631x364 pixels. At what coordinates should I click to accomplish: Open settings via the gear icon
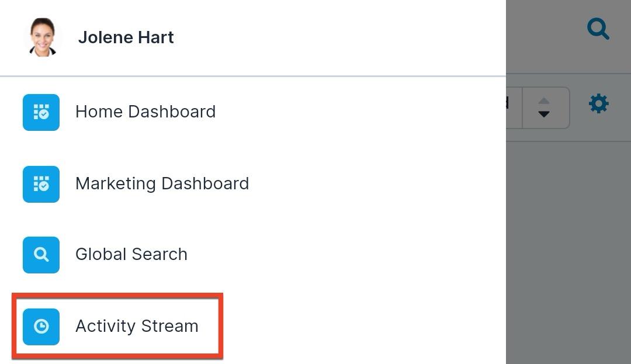click(598, 104)
